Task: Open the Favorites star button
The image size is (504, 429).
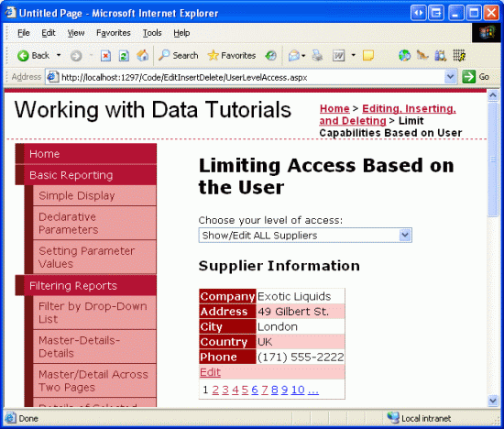Action: [232, 56]
